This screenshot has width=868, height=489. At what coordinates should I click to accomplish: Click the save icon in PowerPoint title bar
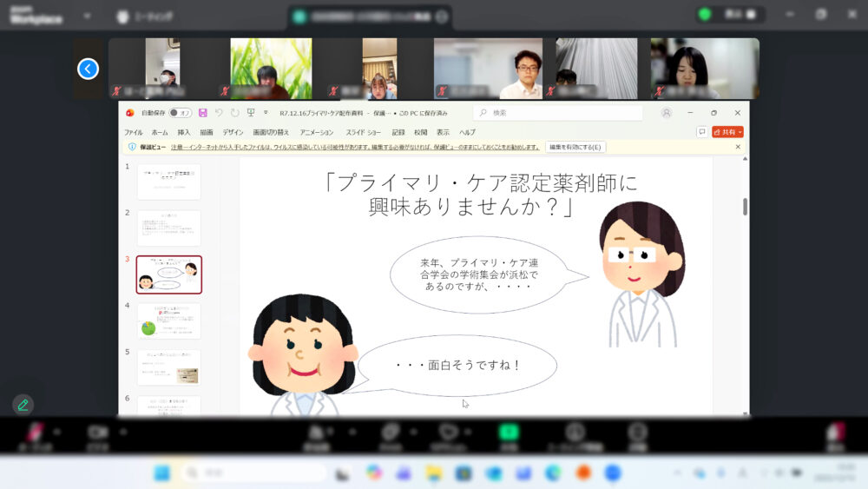tap(203, 113)
